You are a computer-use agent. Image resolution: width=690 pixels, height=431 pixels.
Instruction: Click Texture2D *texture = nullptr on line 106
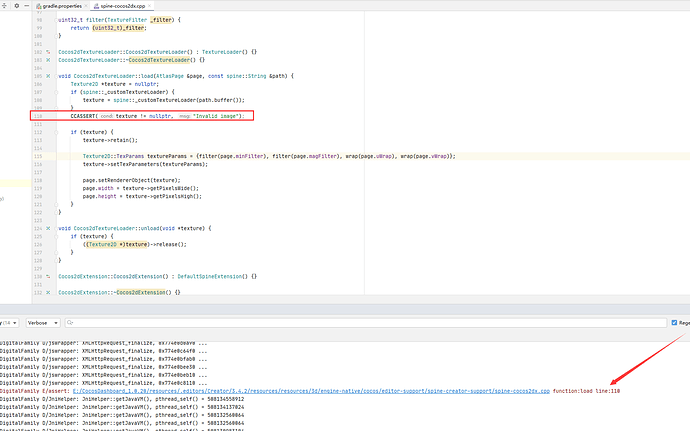coord(114,84)
